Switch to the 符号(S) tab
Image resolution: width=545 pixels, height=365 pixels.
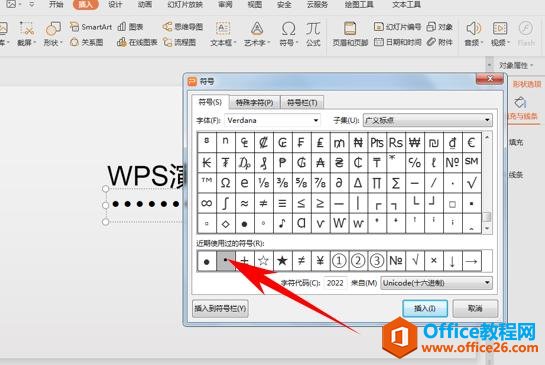tap(210, 102)
